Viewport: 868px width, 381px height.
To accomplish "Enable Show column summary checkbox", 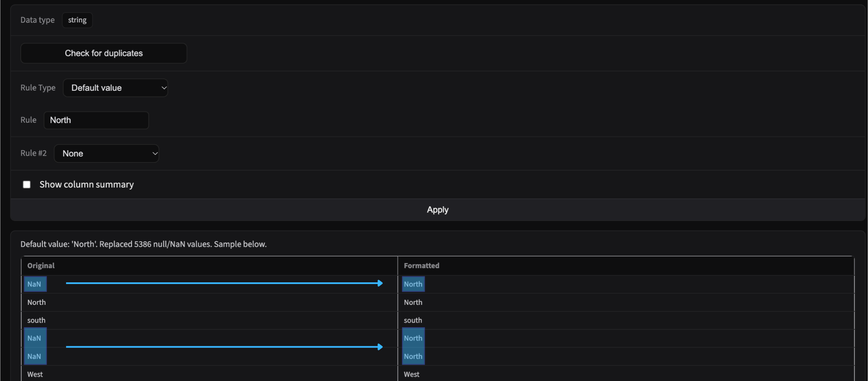I will pyautogui.click(x=27, y=185).
